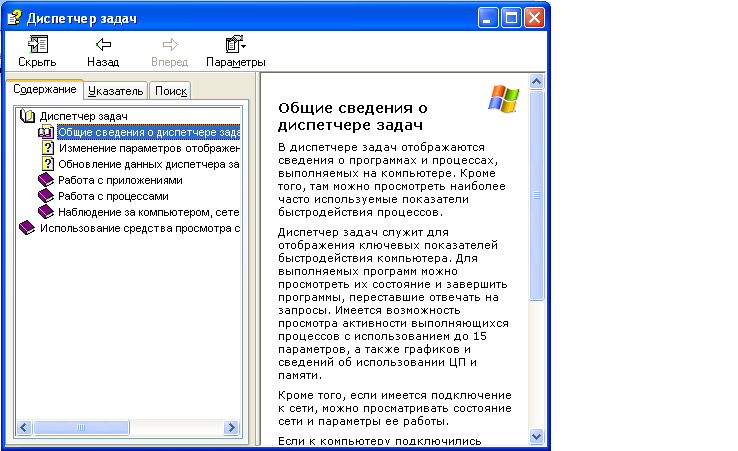Switch to the Содержание tab

[45, 89]
